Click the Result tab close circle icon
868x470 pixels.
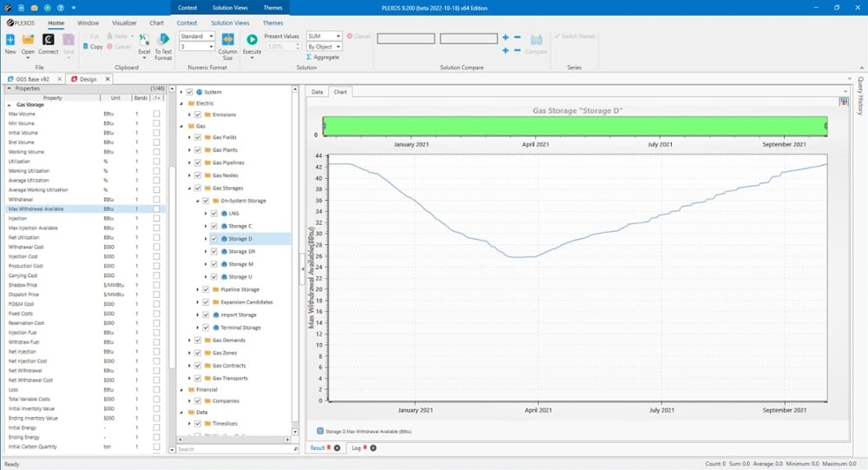coord(337,447)
